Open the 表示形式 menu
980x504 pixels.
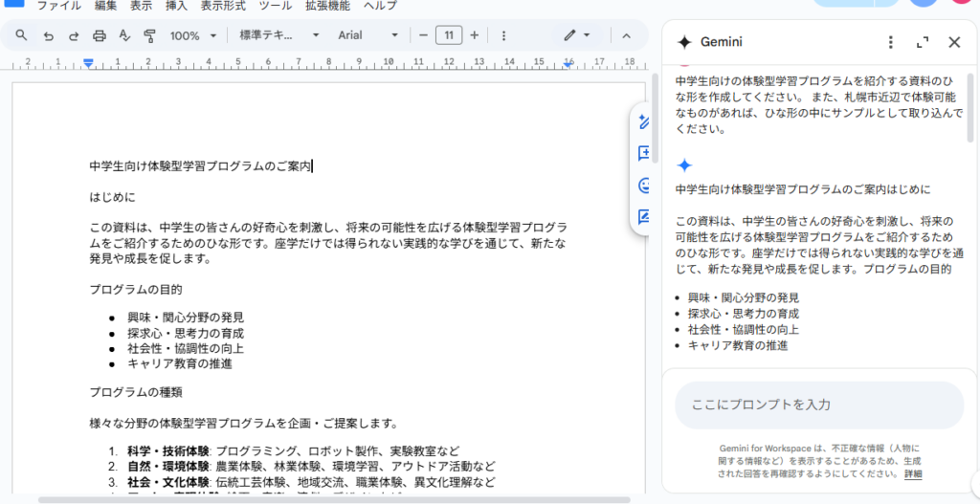[x=223, y=7]
